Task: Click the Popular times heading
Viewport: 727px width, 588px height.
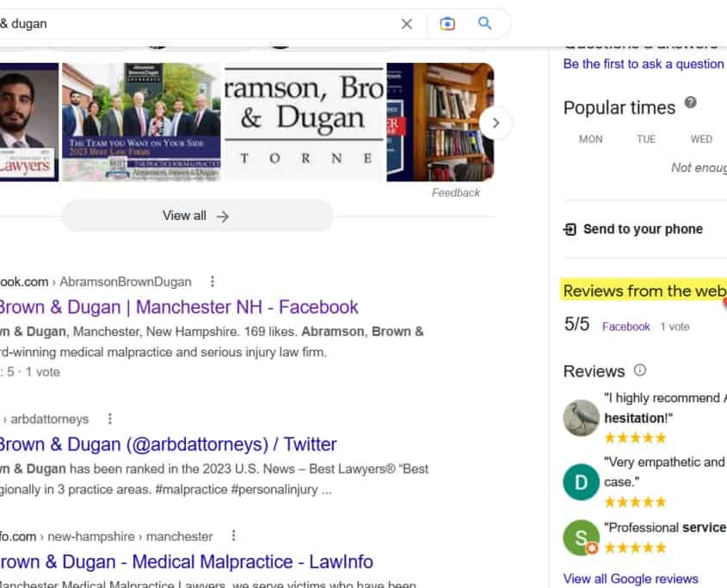Action: point(619,108)
